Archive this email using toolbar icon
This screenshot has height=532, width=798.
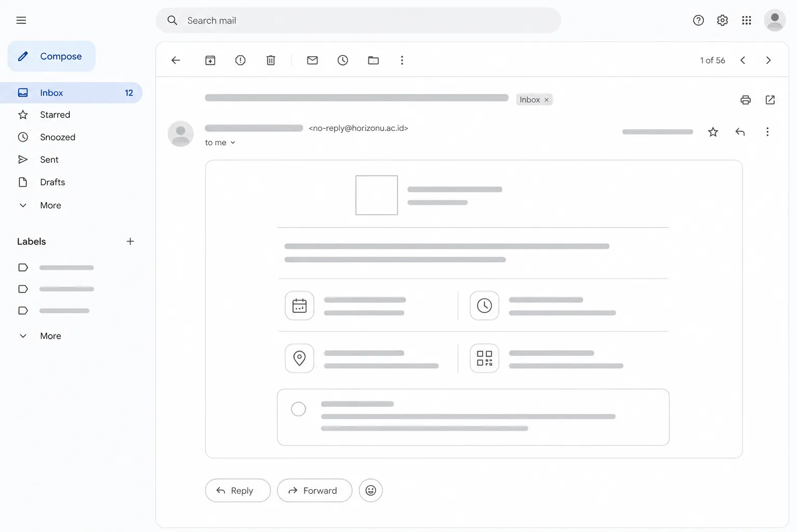210,60
